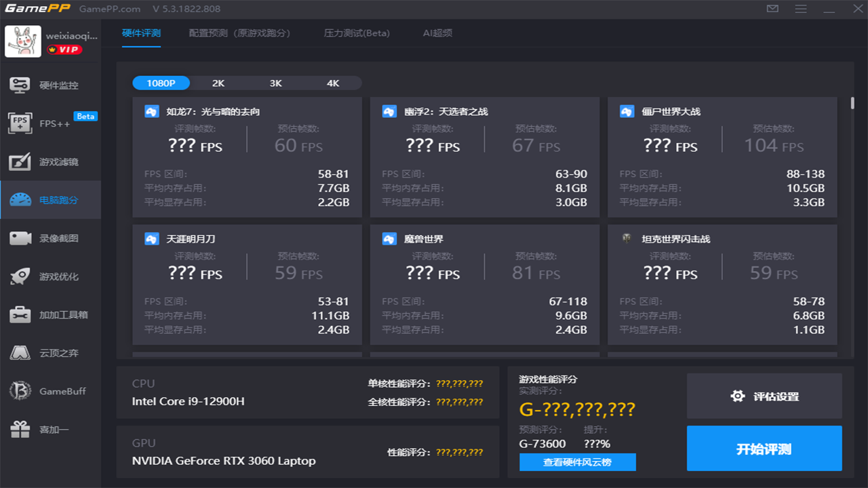Screen dimensions: 868x488
Task: Open 游戏滤镜 from the sidebar
Action: pos(50,161)
